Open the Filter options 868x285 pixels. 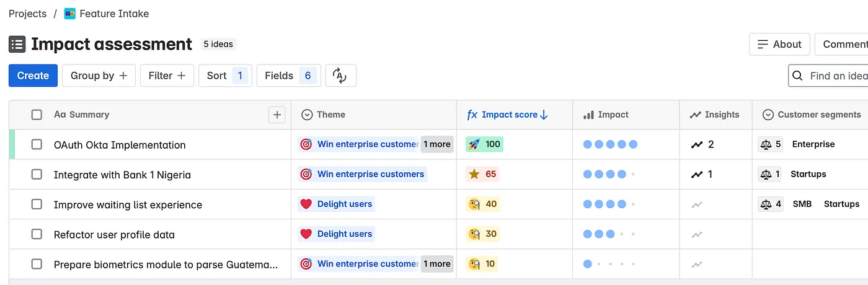point(167,76)
